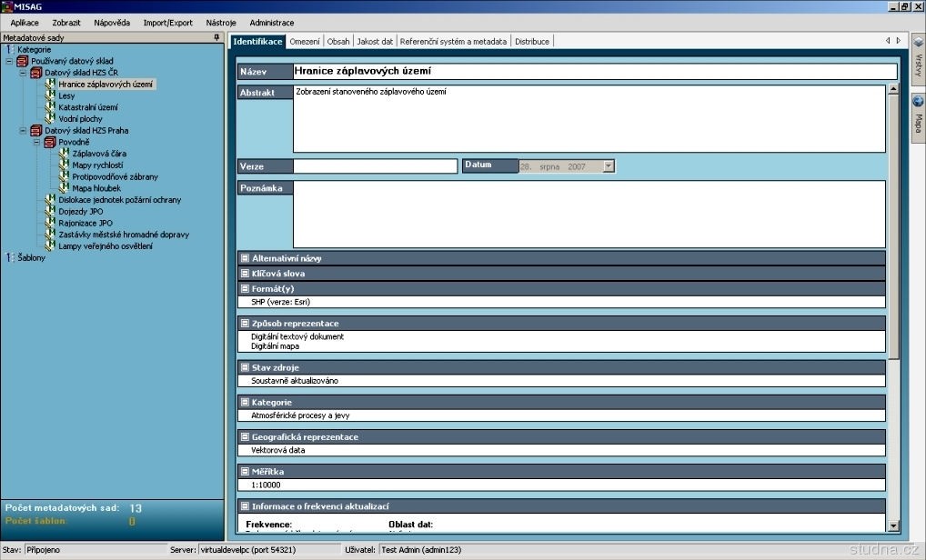
Task: Collapse the Kategorie form section
Action: click(245, 402)
